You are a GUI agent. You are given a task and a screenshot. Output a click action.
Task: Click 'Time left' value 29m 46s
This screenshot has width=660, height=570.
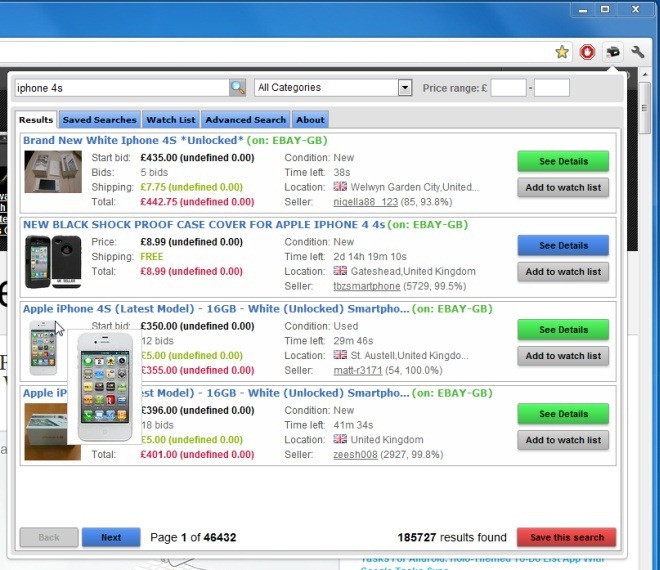(x=353, y=341)
